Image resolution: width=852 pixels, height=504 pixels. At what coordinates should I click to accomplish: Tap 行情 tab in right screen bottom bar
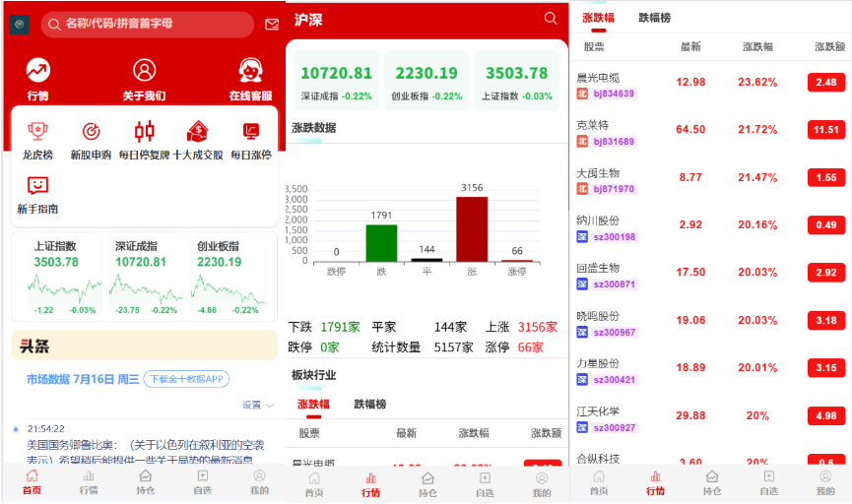pos(655,482)
